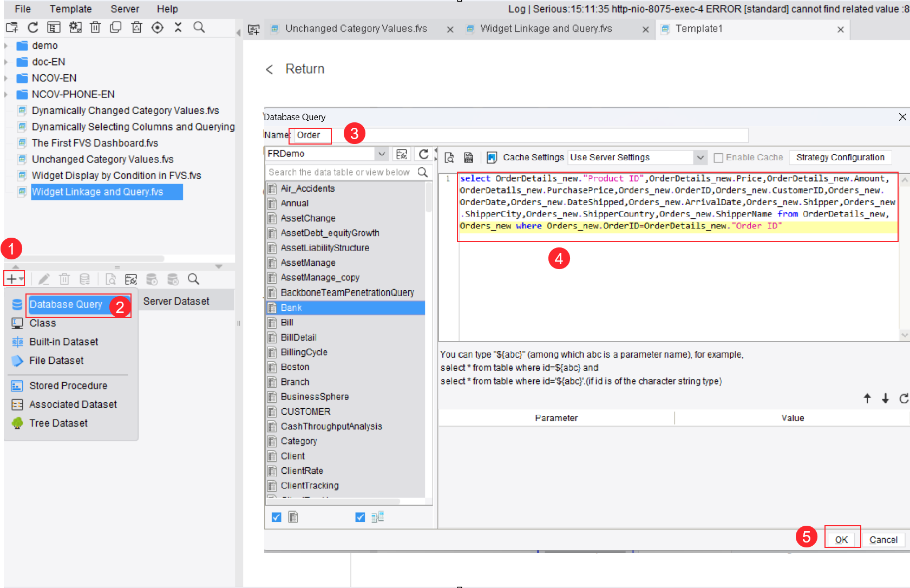Open the recycle bin icon in the top toolbar
Screen dimensions: 910x588
136,28
